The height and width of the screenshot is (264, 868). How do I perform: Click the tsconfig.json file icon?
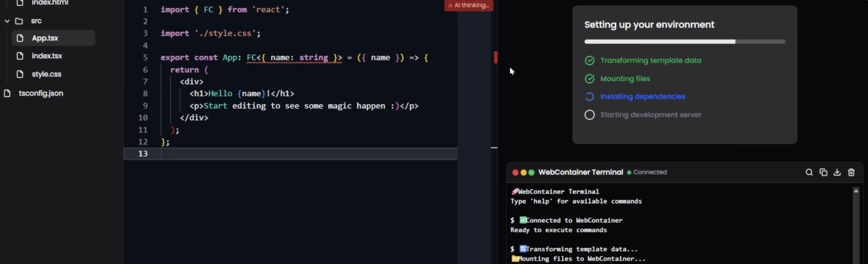pyautogui.click(x=7, y=93)
